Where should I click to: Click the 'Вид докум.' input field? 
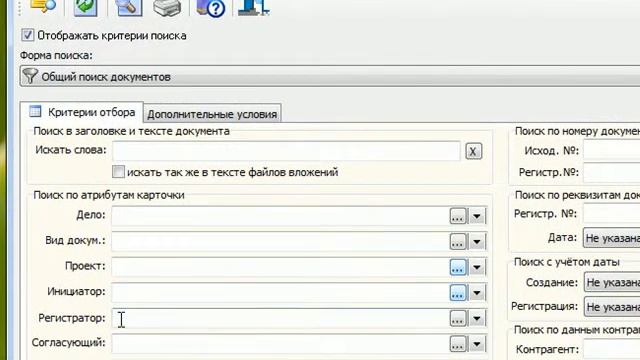point(280,241)
